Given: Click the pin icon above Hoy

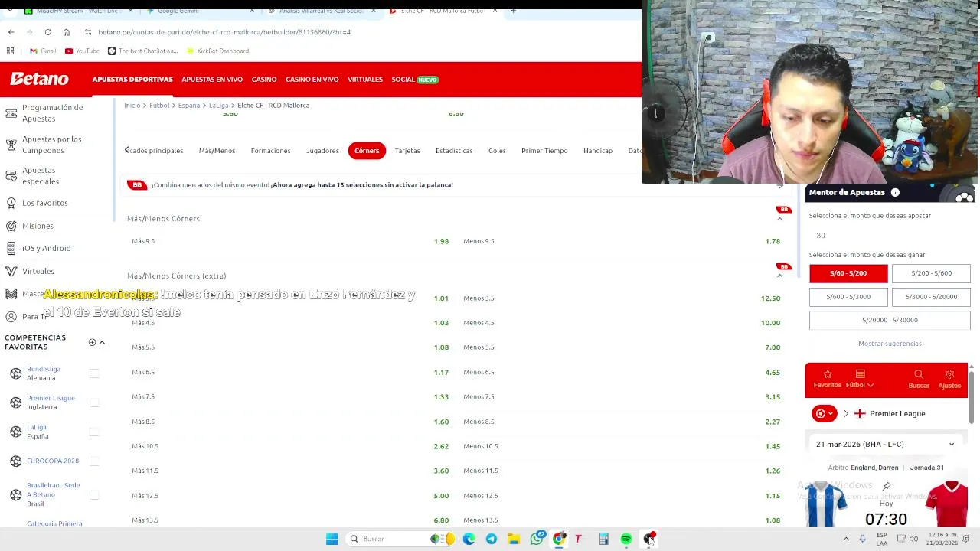Looking at the screenshot, I should (887, 486).
